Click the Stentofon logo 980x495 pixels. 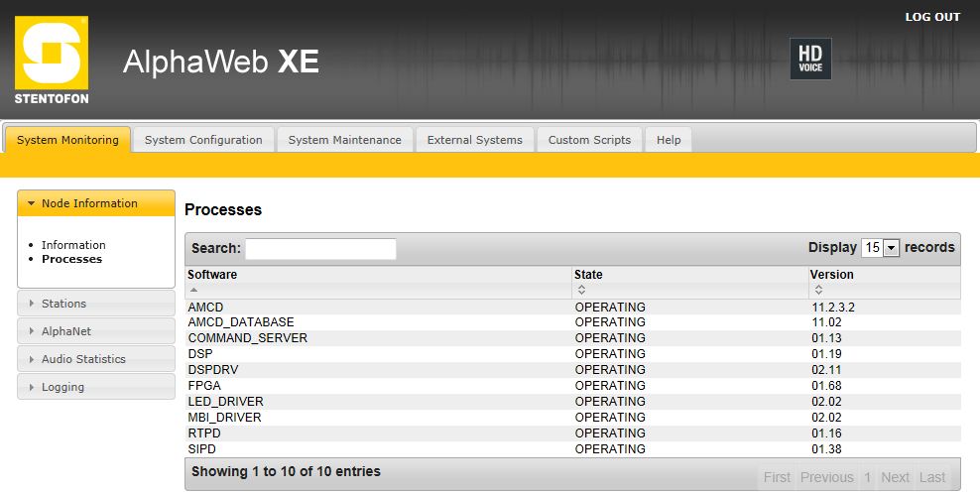[52, 60]
